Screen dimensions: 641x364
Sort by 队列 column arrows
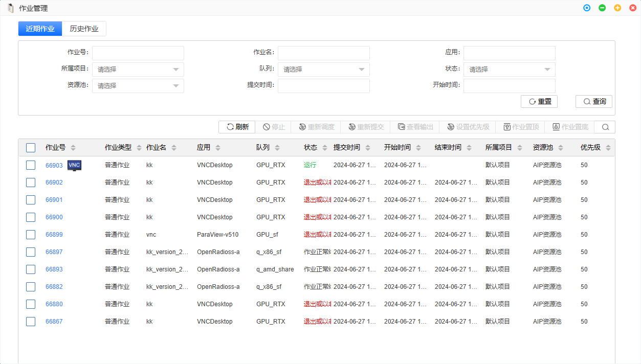tap(277, 148)
